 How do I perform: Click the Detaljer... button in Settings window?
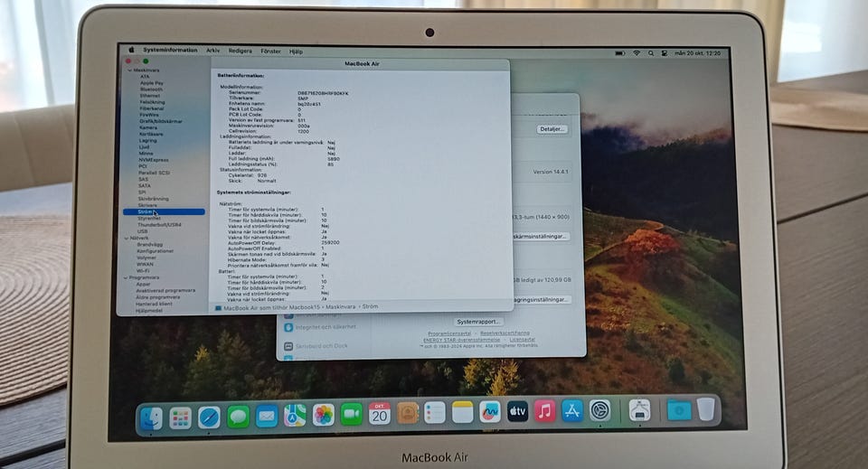click(x=552, y=129)
